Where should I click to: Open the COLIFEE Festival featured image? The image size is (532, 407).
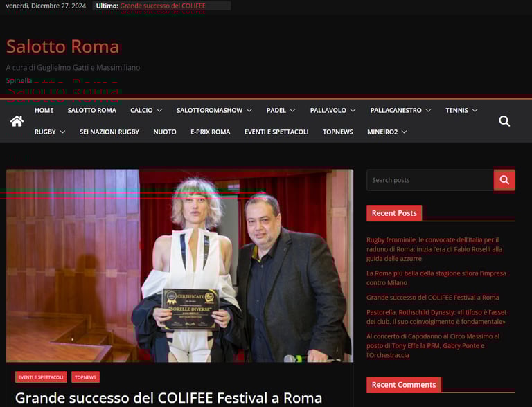(x=179, y=266)
